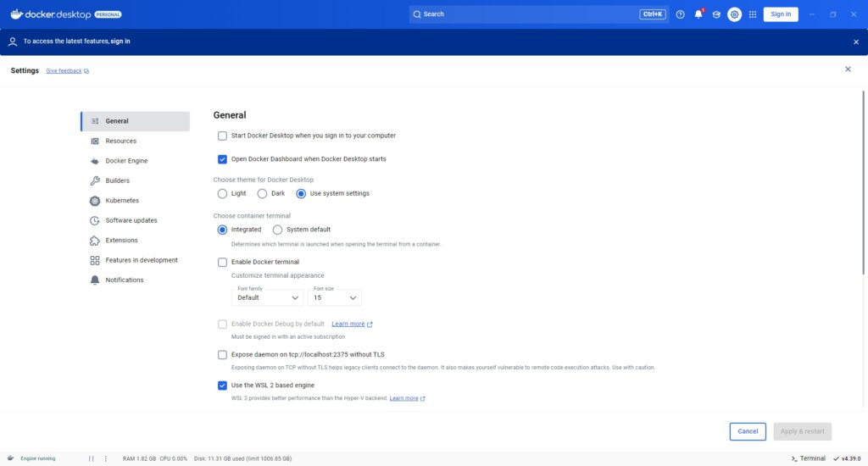Click sign in link in banner
The width and height of the screenshot is (868, 466).
coord(120,42)
